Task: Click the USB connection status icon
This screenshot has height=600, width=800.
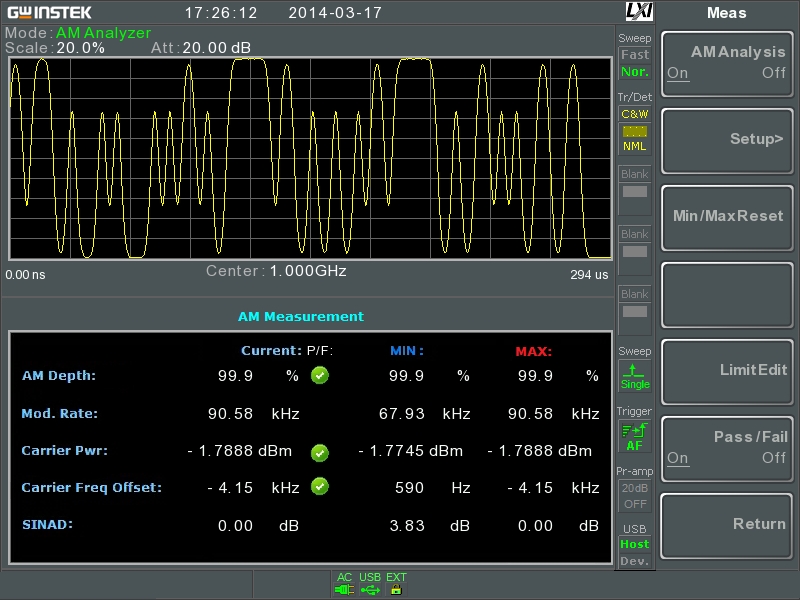Action: [x=370, y=590]
